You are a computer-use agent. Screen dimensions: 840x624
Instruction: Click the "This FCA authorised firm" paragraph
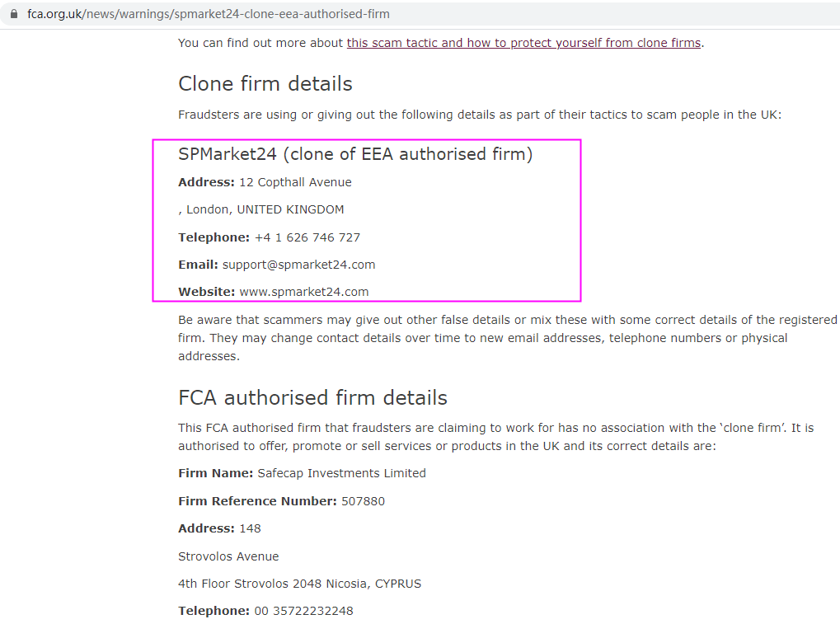[495, 437]
